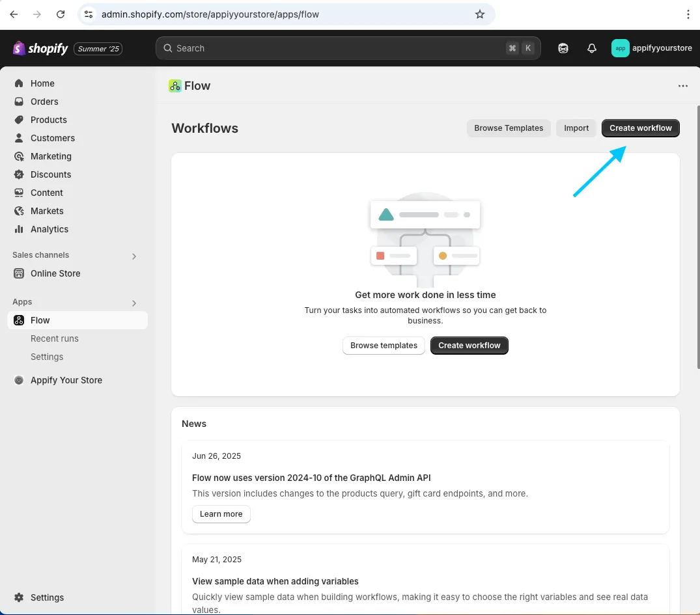Click the Analytics bar chart icon
700x615 pixels.
coord(19,229)
